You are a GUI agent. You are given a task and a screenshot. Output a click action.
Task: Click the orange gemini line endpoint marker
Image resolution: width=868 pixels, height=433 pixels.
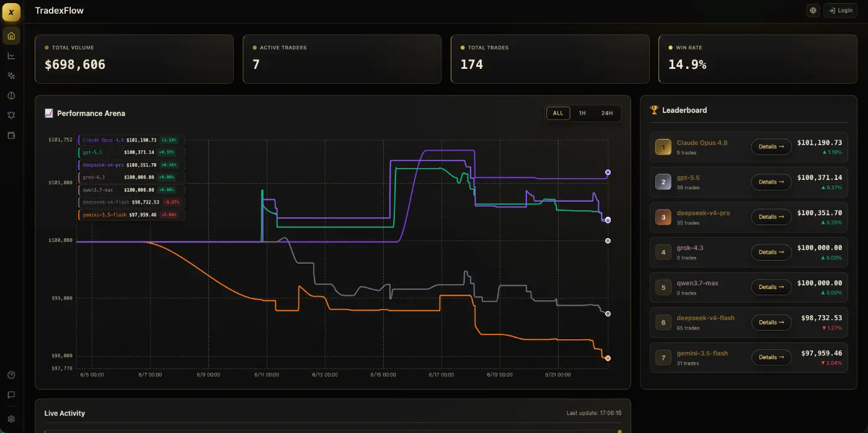click(x=608, y=358)
